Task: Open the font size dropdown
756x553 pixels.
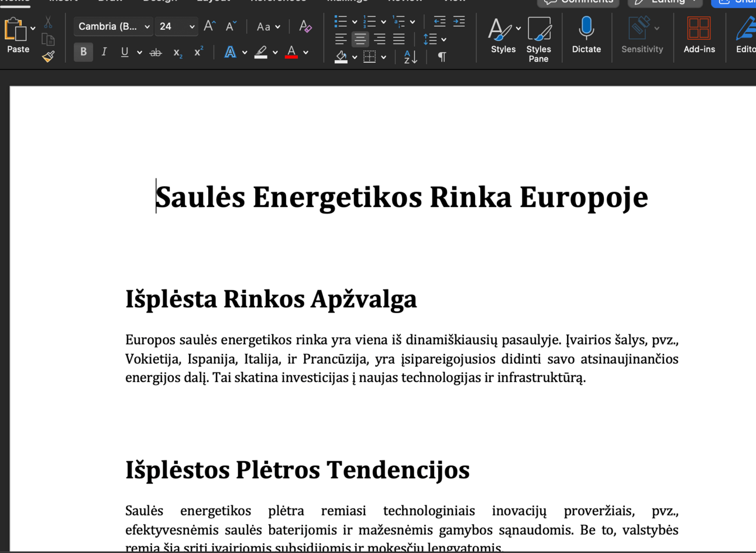Action: [192, 27]
